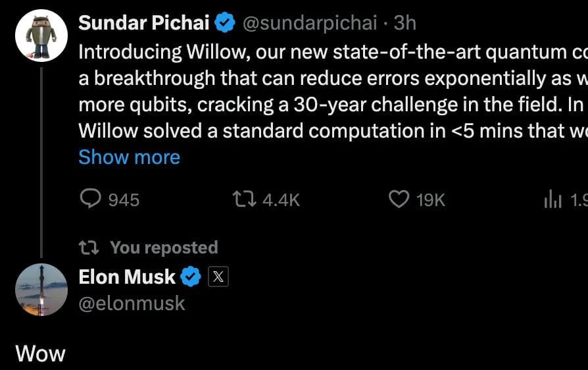
Task: Click the 3h post timestamp
Action: [404, 24]
